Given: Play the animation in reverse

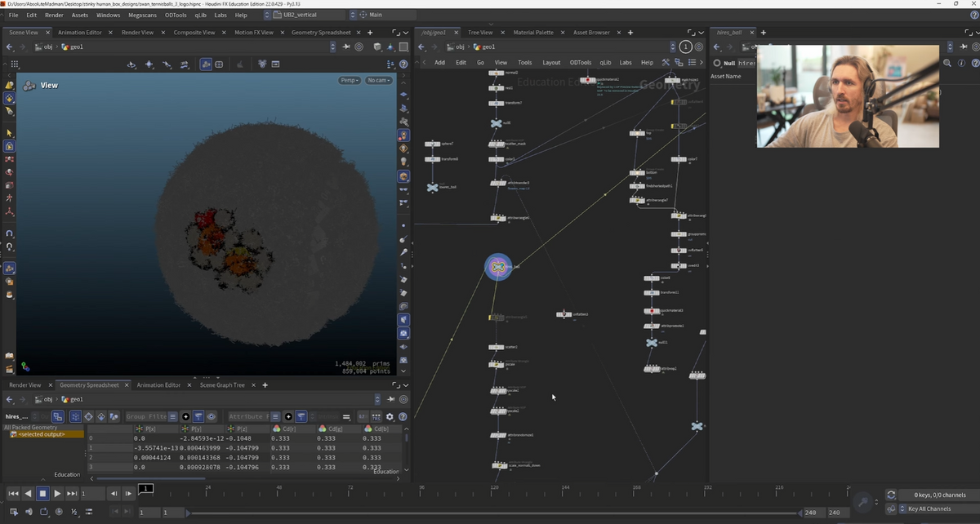Looking at the screenshot, I should [x=28, y=494].
